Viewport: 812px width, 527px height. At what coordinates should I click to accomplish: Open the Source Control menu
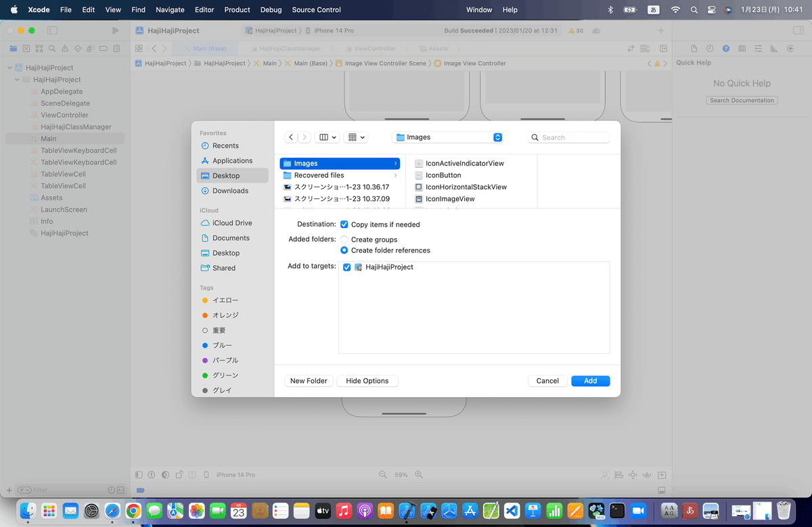point(317,9)
